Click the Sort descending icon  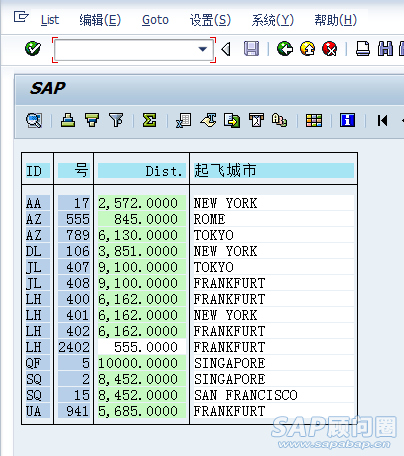click(x=92, y=120)
